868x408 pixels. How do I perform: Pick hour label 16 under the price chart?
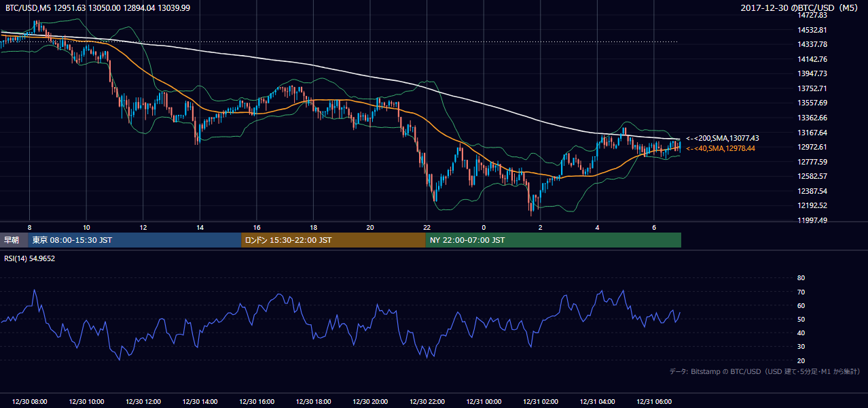click(x=257, y=227)
